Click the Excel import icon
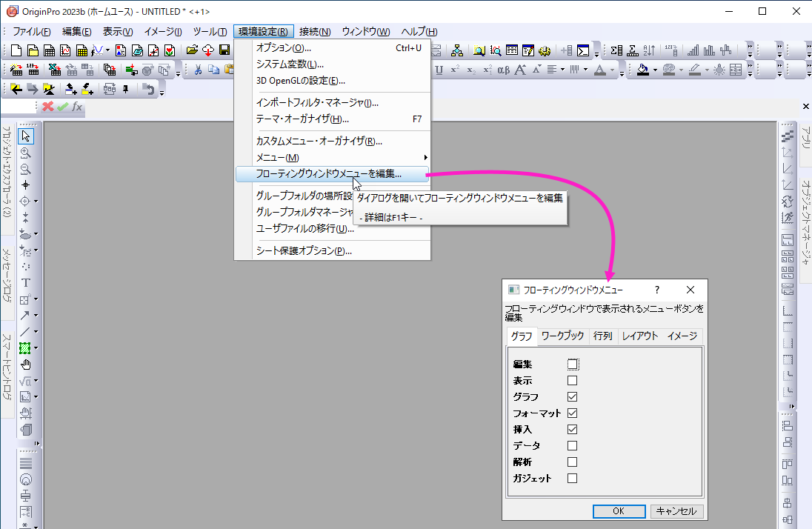 point(55,70)
